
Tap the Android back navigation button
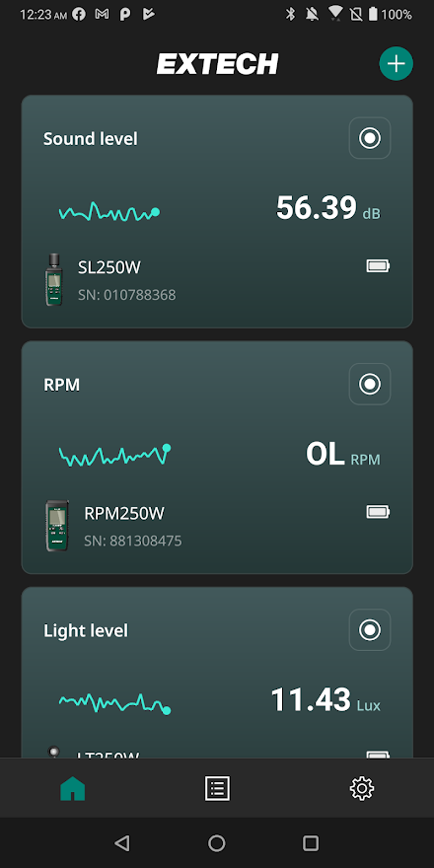tap(121, 843)
